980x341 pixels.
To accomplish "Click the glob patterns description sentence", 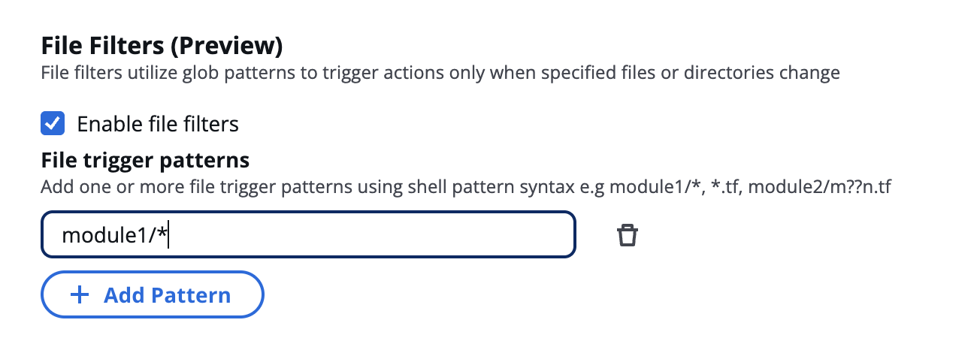I will [x=440, y=74].
